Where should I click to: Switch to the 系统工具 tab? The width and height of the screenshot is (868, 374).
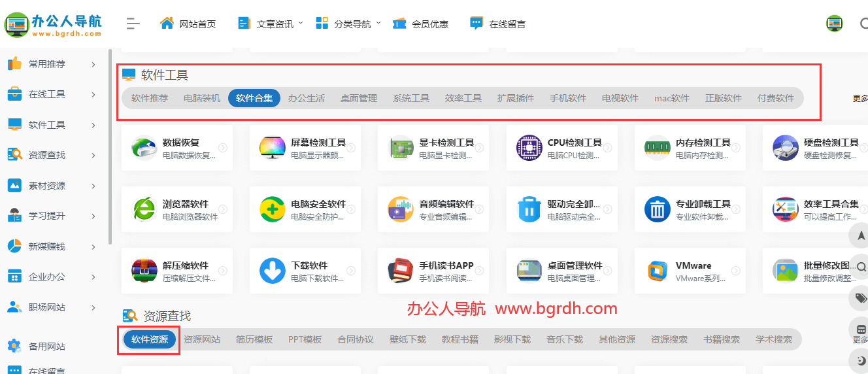pos(411,98)
